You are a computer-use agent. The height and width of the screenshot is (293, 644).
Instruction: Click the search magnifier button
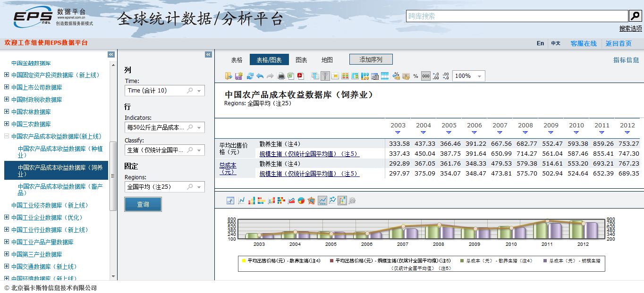click(636, 16)
